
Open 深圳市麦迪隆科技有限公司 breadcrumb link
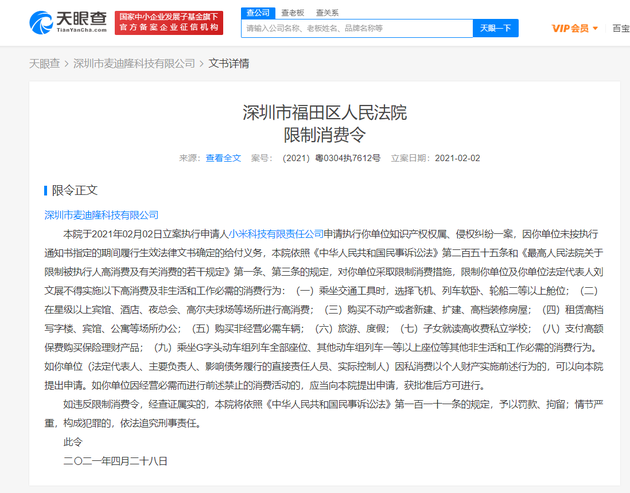point(134,63)
